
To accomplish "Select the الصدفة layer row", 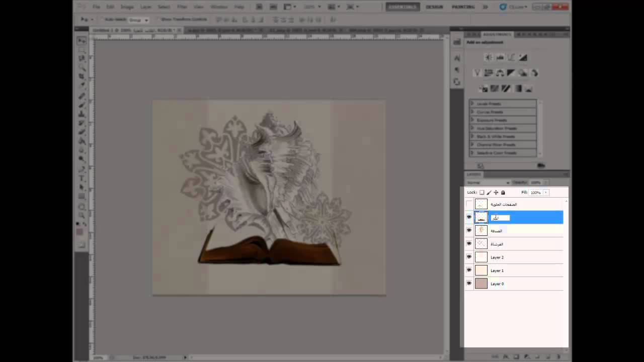I will [514, 230].
